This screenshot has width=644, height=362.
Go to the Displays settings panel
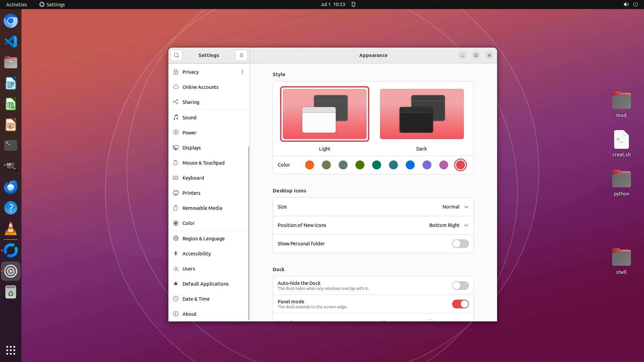click(x=192, y=148)
